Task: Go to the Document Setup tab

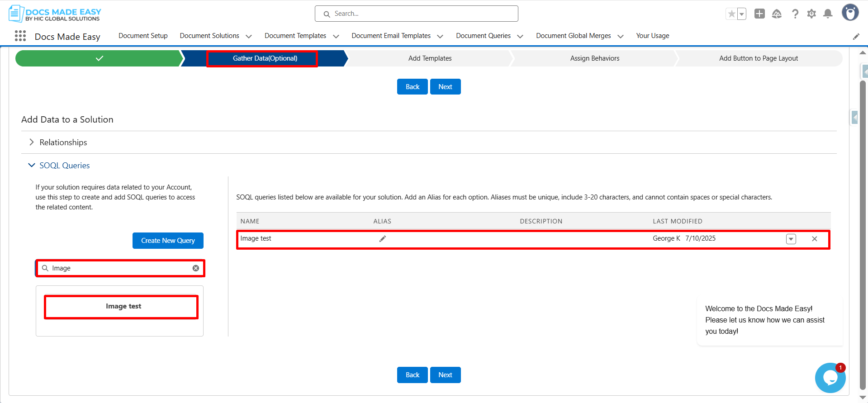Action: (x=143, y=36)
